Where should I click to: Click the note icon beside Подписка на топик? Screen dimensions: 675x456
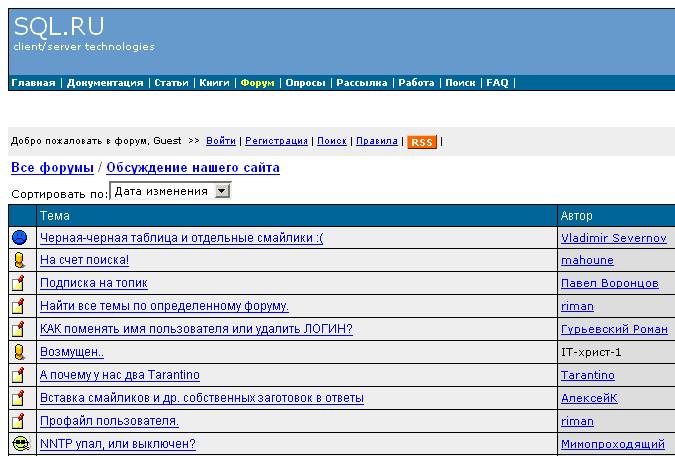click(19, 283)
